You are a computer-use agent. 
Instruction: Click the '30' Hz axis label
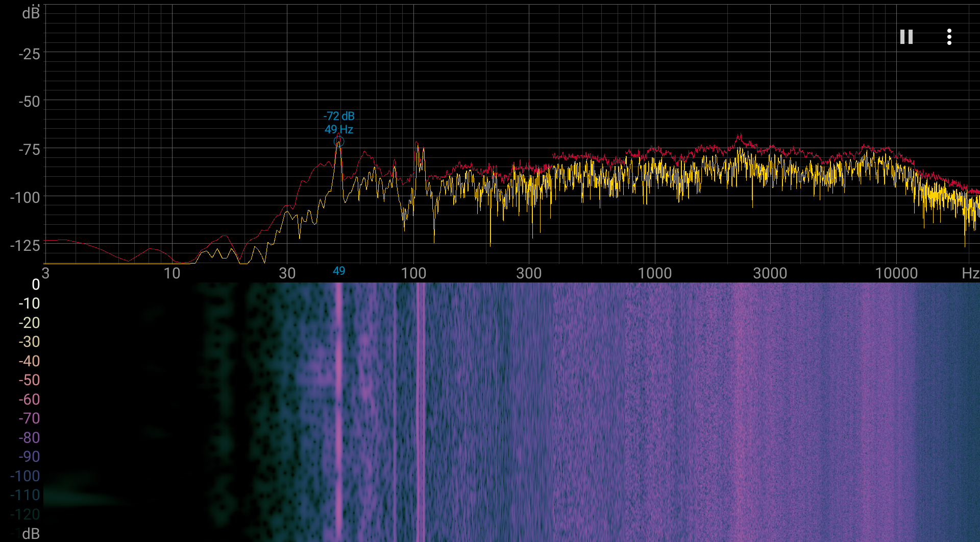pos(287,273)
